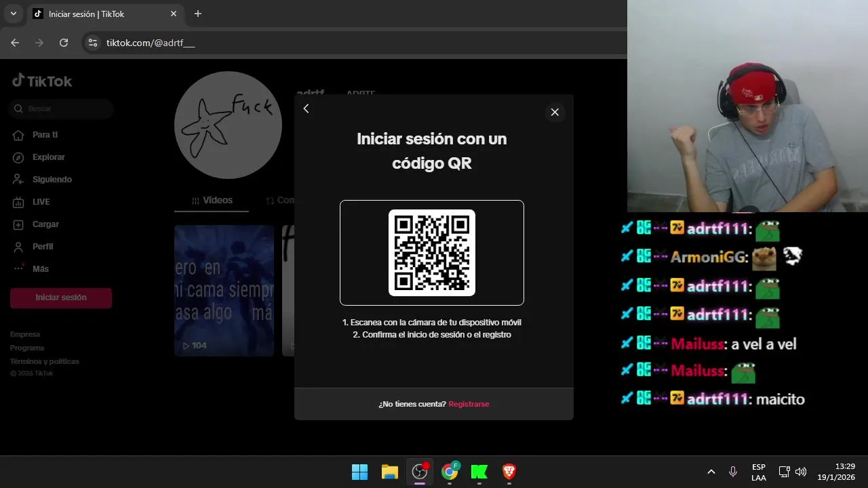Open the browser tab search dropdown
The height and width of the screenshot is (488, 868).
coord(13,14)
